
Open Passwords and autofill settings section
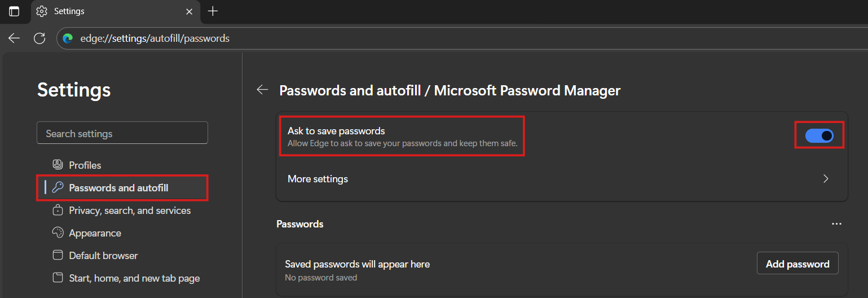point(118,188)
